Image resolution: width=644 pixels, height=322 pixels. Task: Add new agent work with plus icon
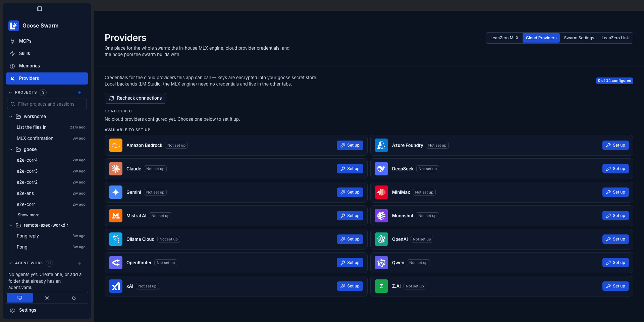click(x=79, y=263)
